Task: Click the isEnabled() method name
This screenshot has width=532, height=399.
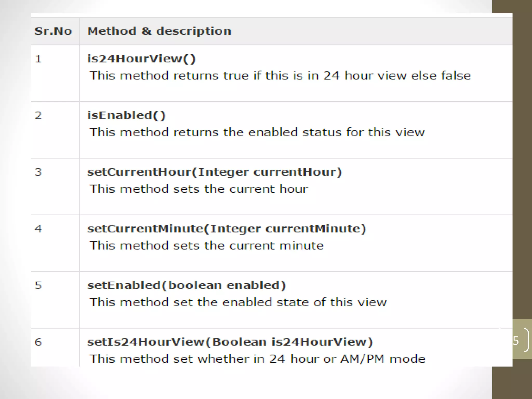Action: point(126,115)
